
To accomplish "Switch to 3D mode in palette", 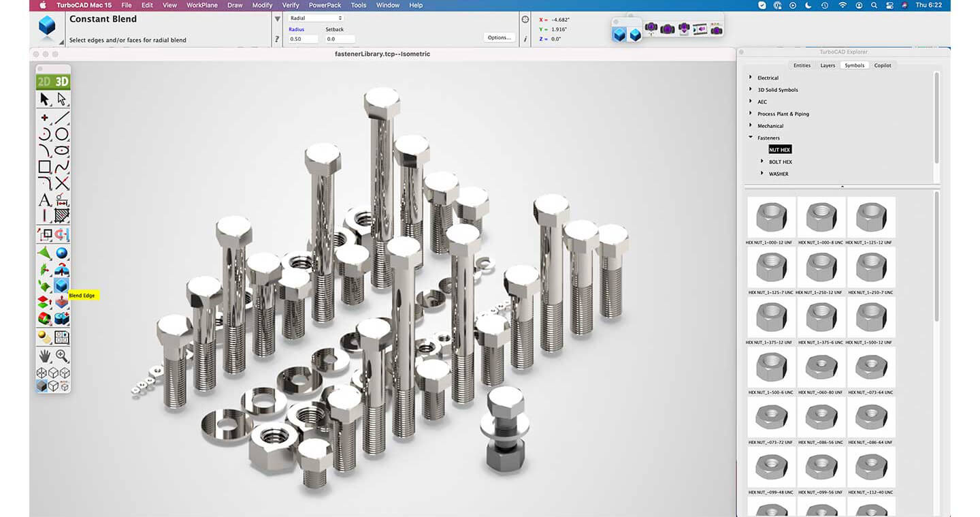I will coord(62,82).
